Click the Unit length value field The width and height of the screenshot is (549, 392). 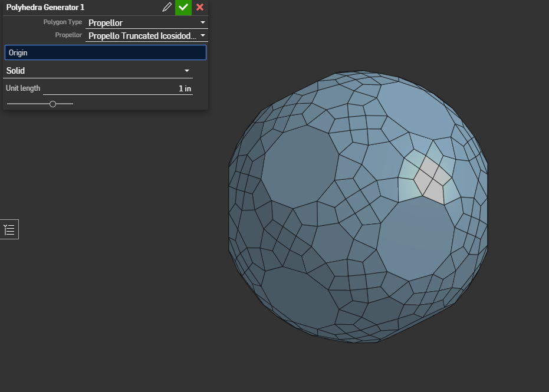point(118,88)
